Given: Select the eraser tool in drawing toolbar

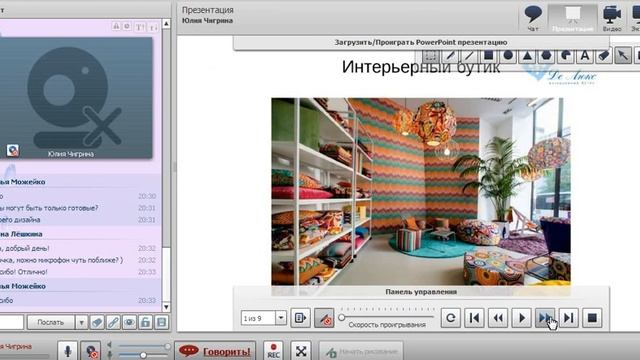Looking at the screenshot, I should tap(604, 56).
